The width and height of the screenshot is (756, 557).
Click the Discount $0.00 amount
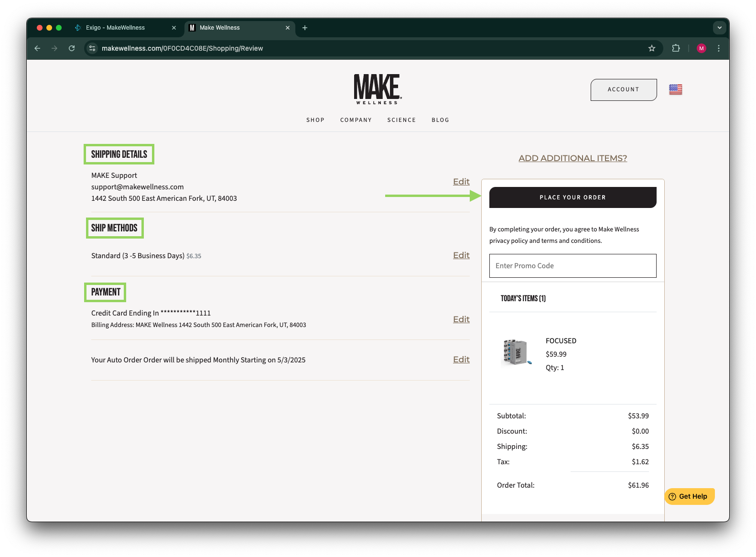[x=640, y=431]
